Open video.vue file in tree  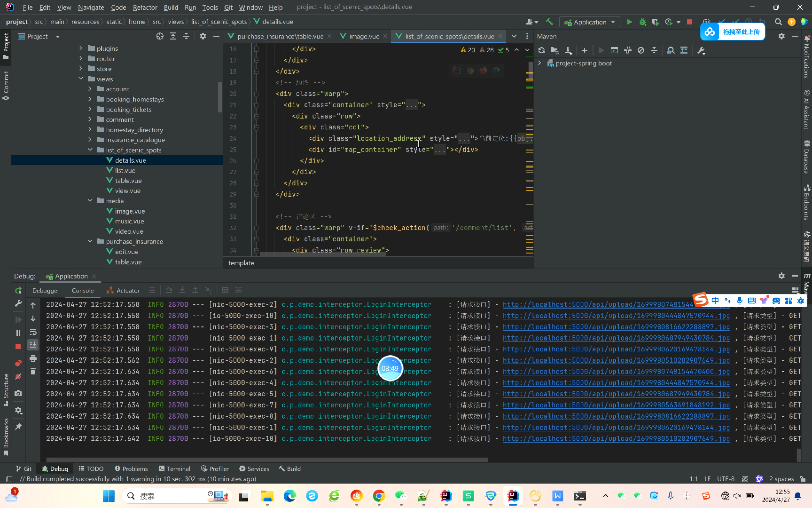point(129,231)
